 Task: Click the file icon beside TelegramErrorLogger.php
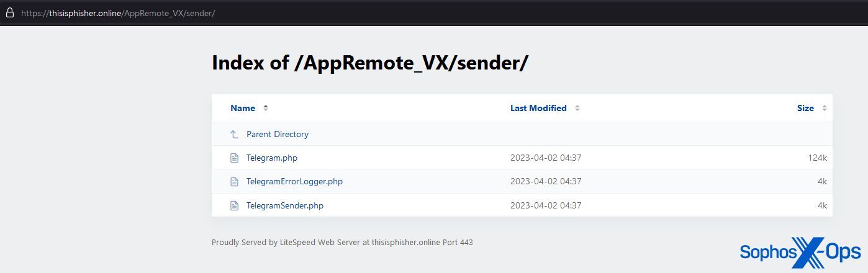[x=234, y=182]
